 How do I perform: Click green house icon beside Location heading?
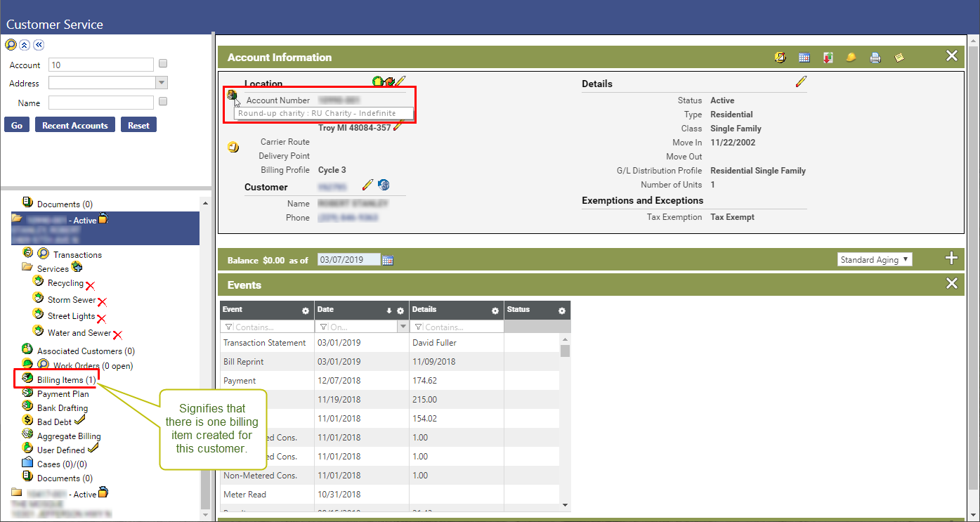coord(377,82)
